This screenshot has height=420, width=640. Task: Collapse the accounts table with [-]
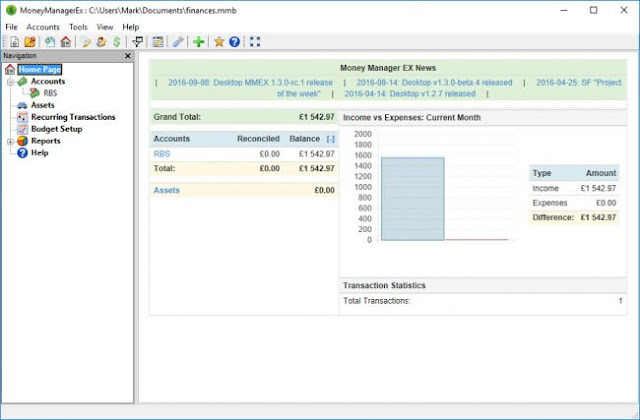(x=331, y=139)
